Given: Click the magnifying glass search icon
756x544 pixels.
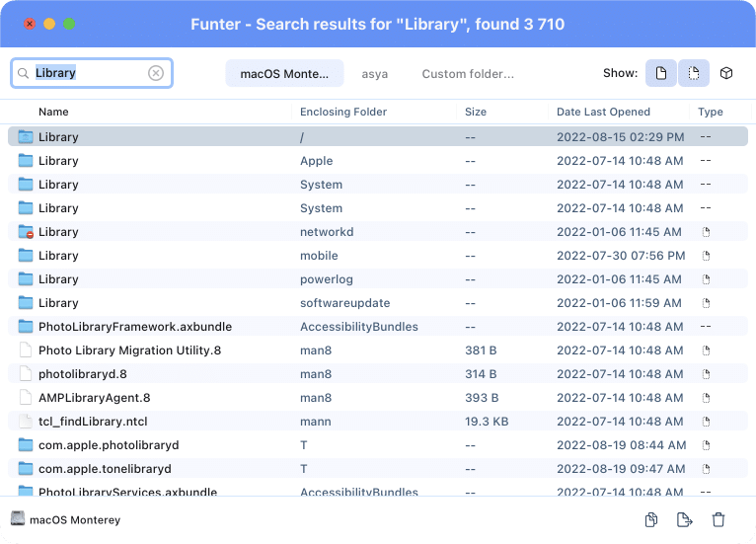Looking at the screenshot, I should click(23, 73).
